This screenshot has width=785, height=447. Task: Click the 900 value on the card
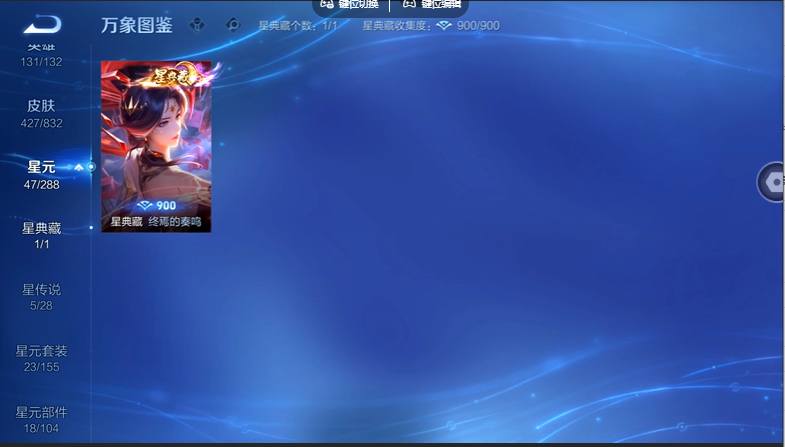[x=166, y=206]
